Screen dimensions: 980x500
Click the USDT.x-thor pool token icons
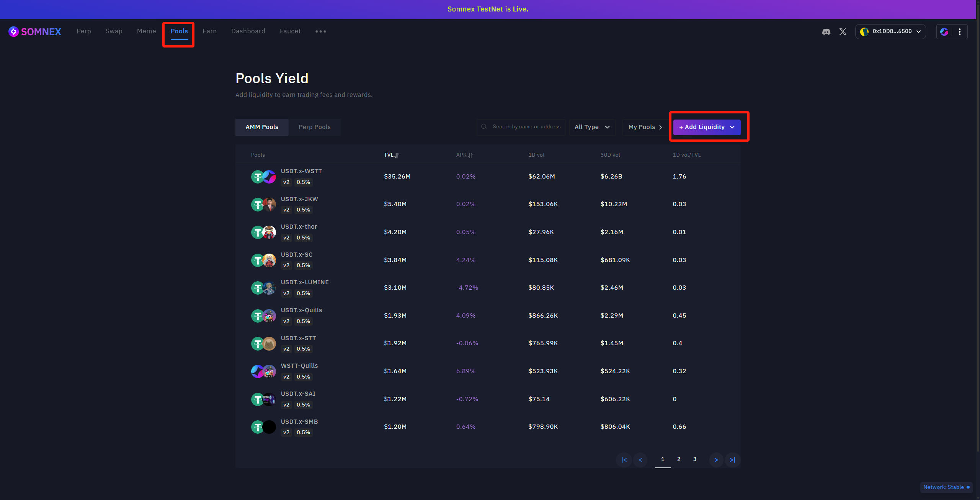tap(263, 232)
